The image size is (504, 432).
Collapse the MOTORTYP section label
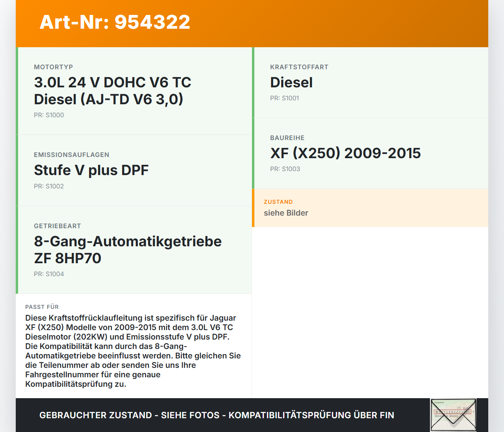point(53,67)
